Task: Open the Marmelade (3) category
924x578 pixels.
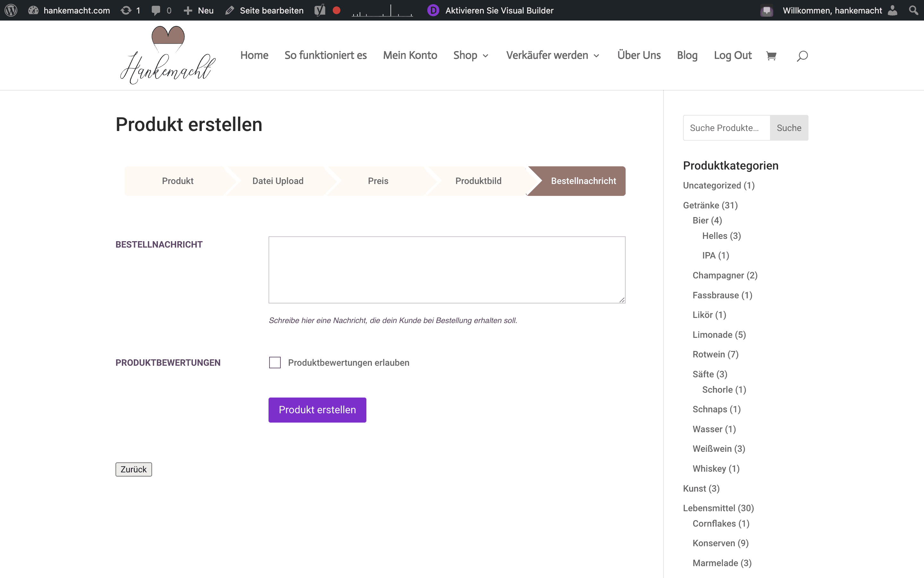Action: click(x=722, y=563)
